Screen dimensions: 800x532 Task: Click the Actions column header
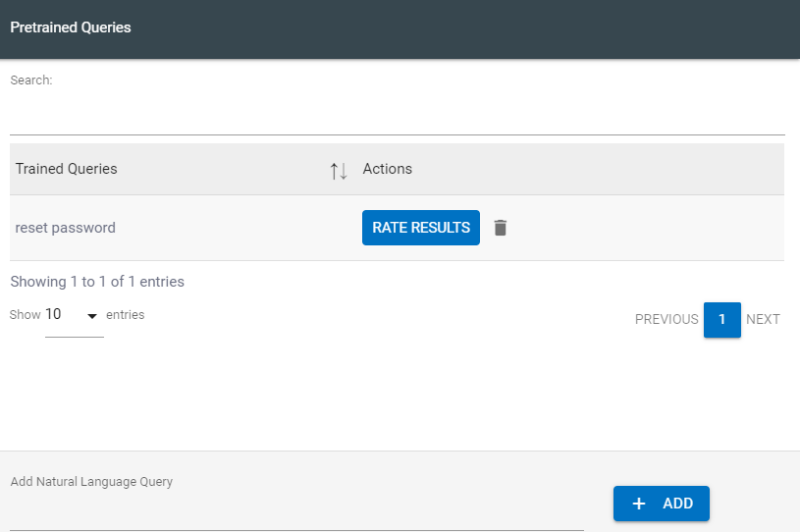pyautogui.click(x=388, y=169)
